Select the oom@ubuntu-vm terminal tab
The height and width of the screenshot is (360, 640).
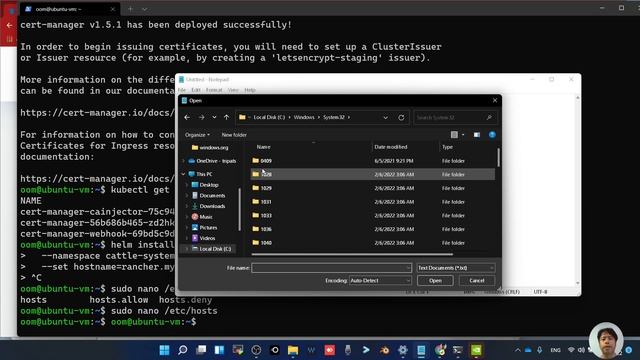[69, 9]
